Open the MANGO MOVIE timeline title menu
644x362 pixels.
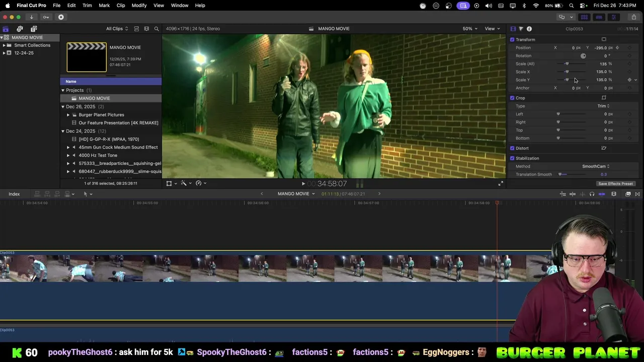(x=296, y=194)
